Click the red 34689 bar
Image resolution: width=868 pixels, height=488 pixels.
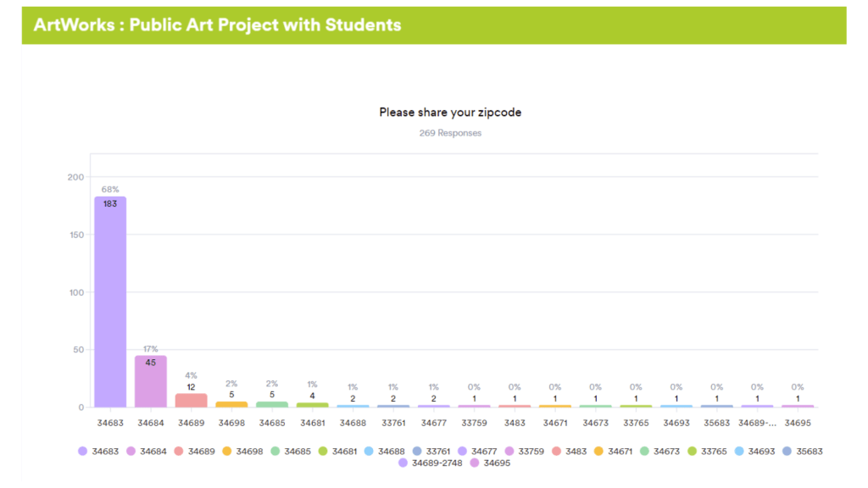[192, 400]
